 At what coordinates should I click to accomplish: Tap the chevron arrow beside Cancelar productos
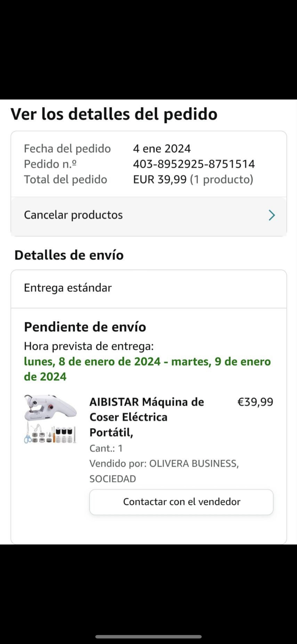click(x=271, y=215)
